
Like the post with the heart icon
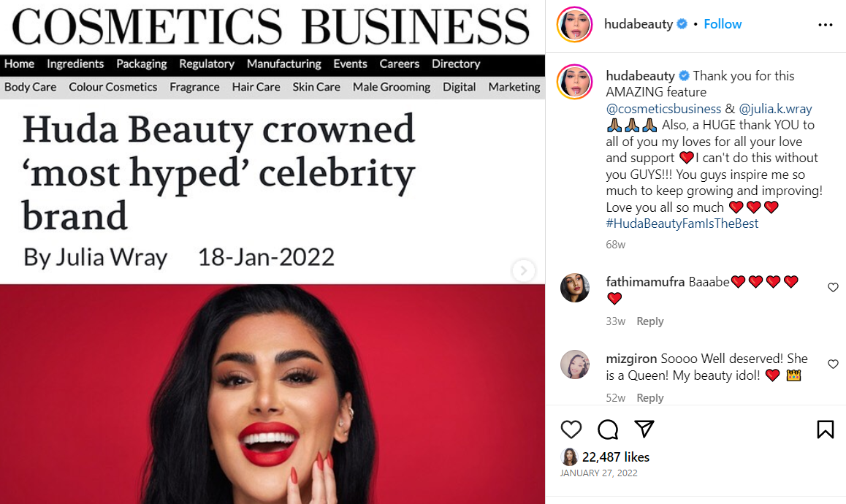pos(571,429)
